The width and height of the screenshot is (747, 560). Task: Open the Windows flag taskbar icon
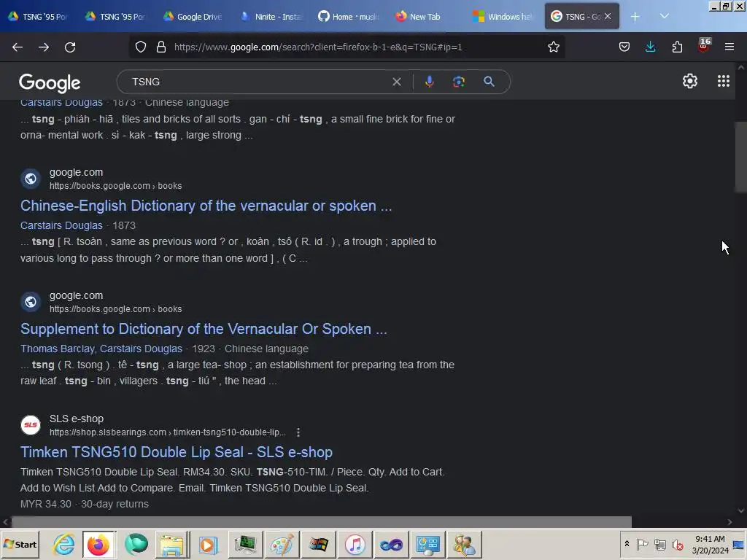[319, 545]
